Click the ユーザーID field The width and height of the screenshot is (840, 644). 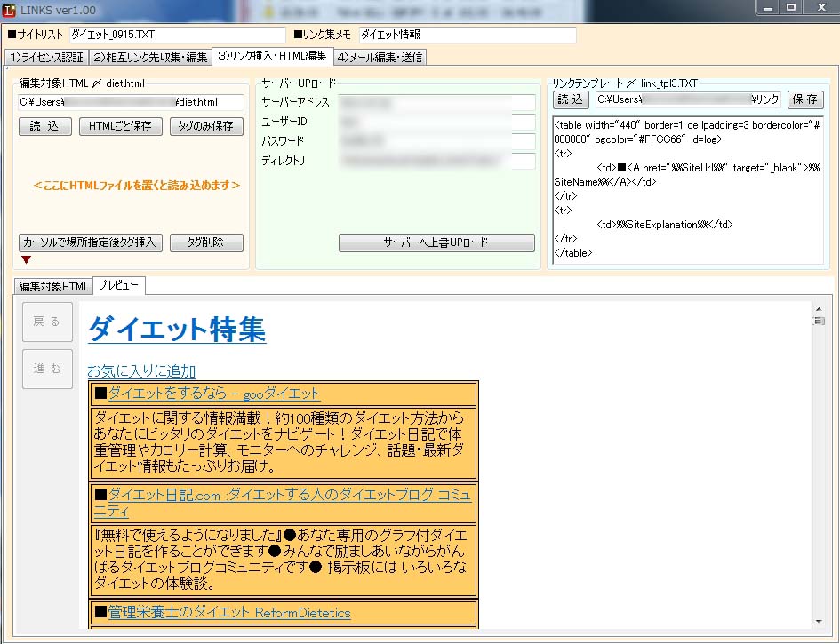tap(436, 122)
